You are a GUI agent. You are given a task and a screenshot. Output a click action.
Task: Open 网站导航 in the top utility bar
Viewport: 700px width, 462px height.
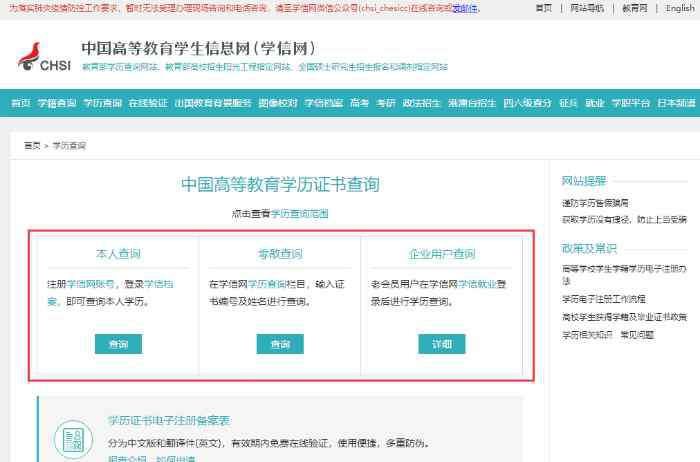[587, 8]
